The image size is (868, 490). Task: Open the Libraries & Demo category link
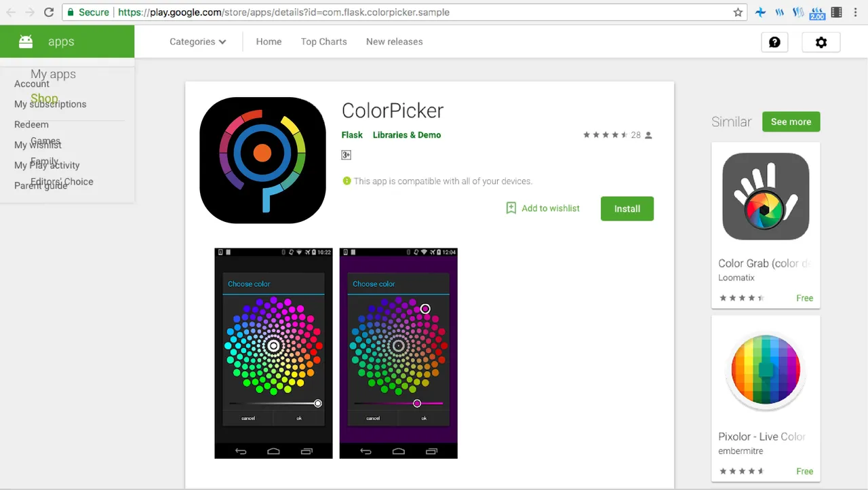(407, 135)
